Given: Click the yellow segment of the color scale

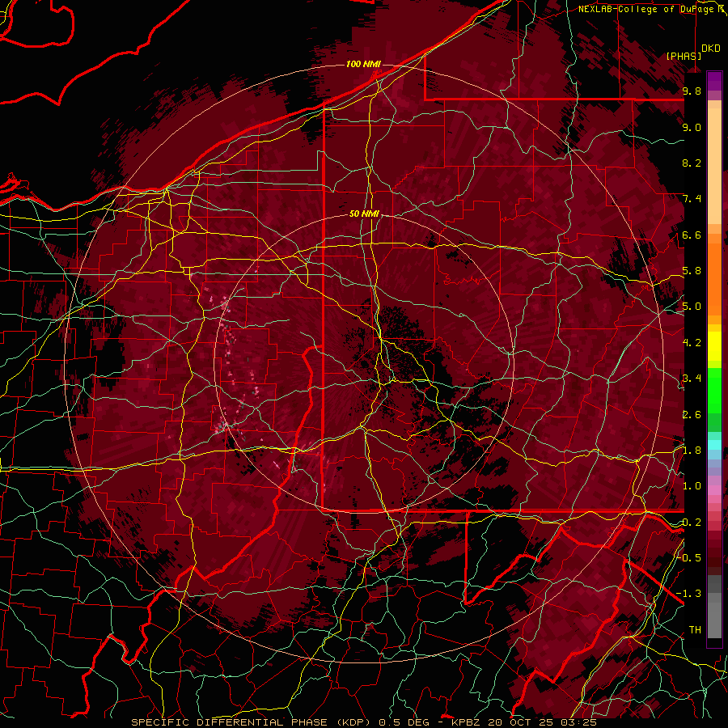Looking at the screenshot, I should [714, 346].
